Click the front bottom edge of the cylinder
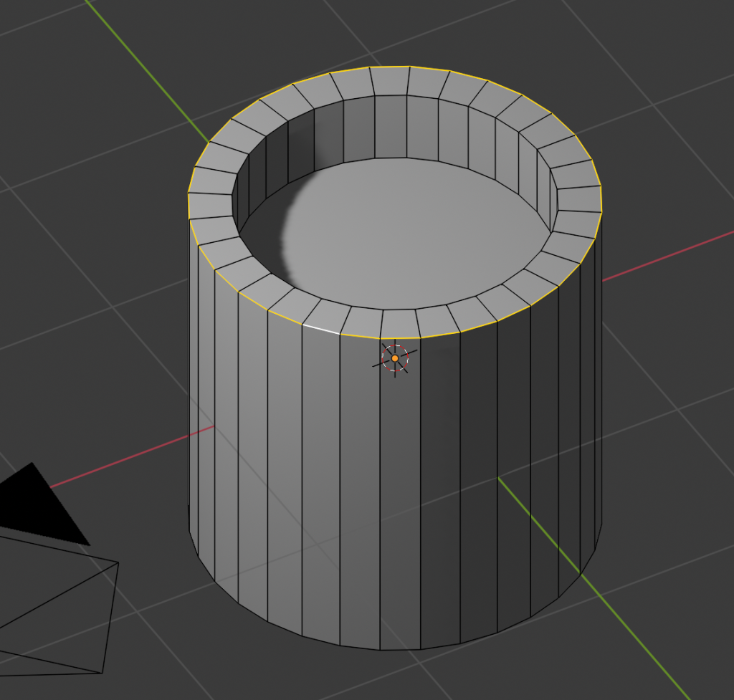 click(x=380, y=649)
